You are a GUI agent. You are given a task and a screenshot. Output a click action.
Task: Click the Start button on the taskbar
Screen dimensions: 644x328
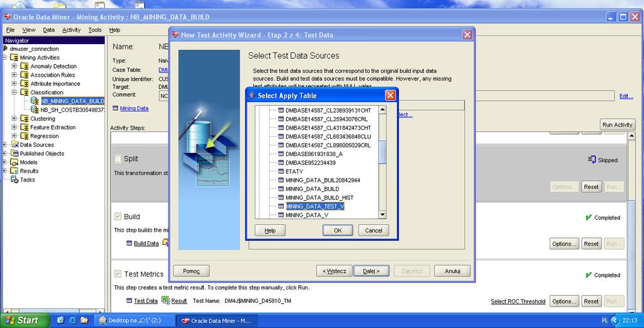click(x=25, y=320)
